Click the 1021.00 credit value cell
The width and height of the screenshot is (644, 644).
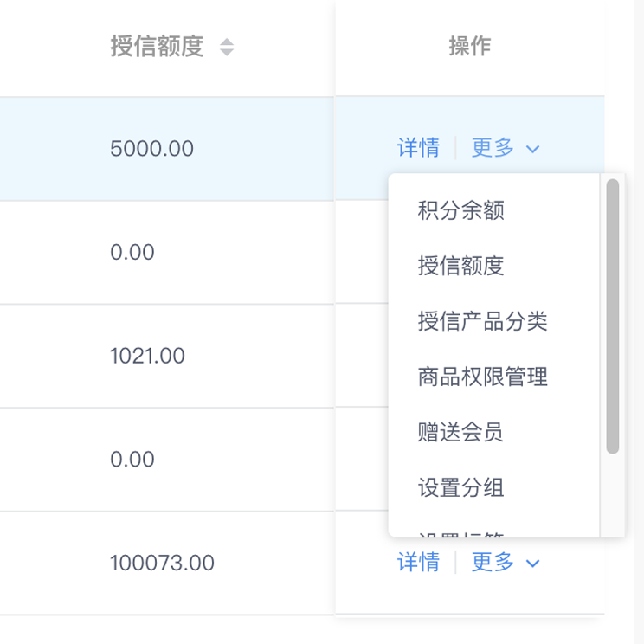[x=147, y=356]
